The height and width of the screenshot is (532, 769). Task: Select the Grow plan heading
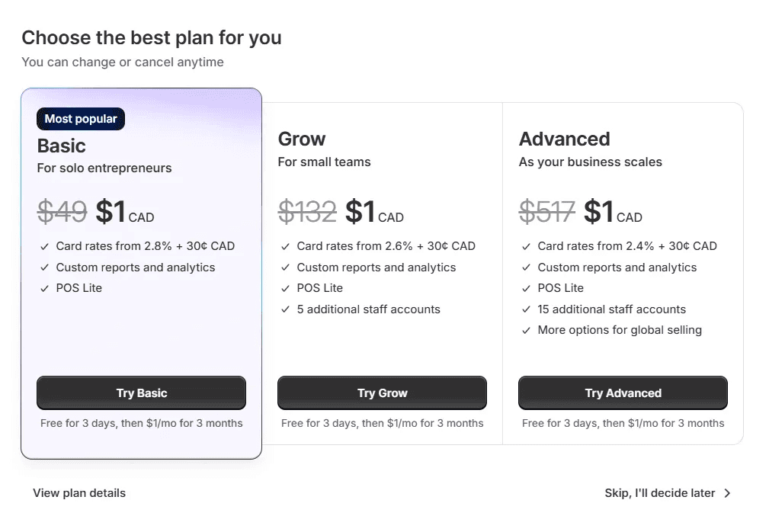pyautogui.click(x=301, y=139)
